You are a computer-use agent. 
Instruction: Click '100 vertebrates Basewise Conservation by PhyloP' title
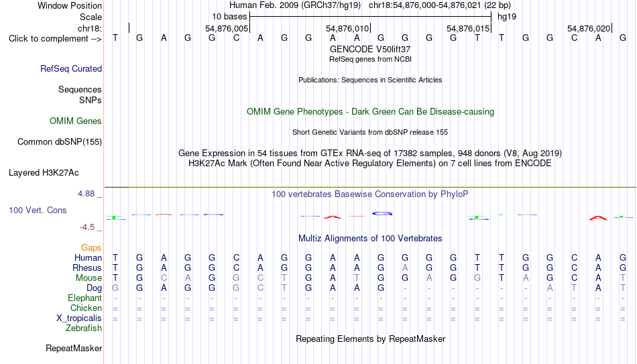click(x=370, y=194)
